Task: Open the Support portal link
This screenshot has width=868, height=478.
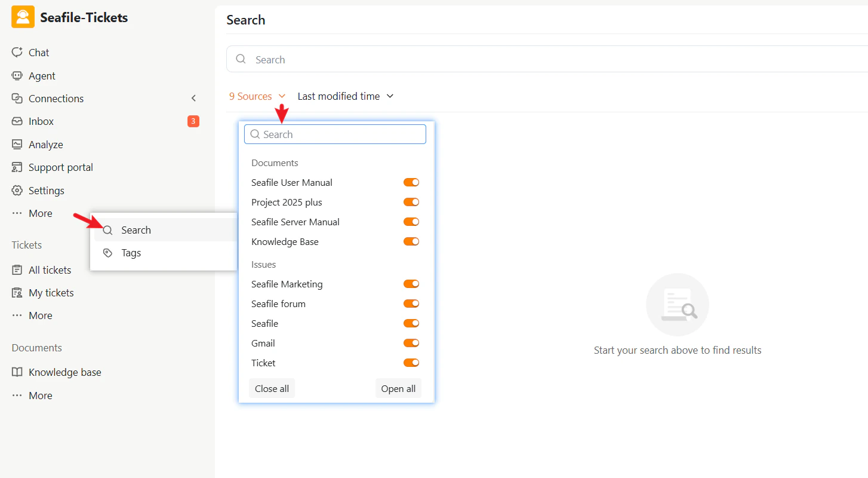Action: (x=61, y=167)
